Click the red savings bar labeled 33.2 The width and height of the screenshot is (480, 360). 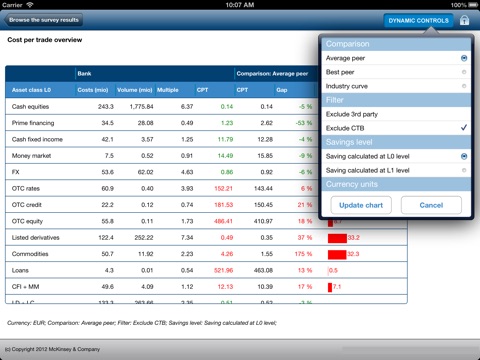tap(337, 238)
